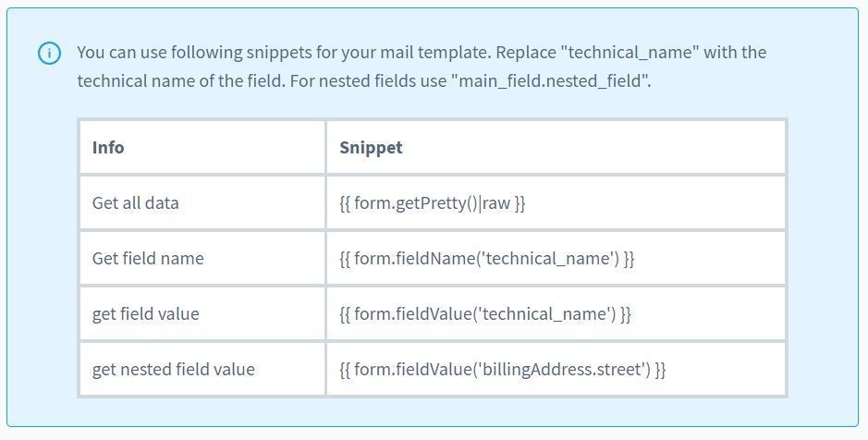Viewport: 868px width, 440px height.
Task: Click the word 'Snippet' in the header row
Action: (371, 147)
